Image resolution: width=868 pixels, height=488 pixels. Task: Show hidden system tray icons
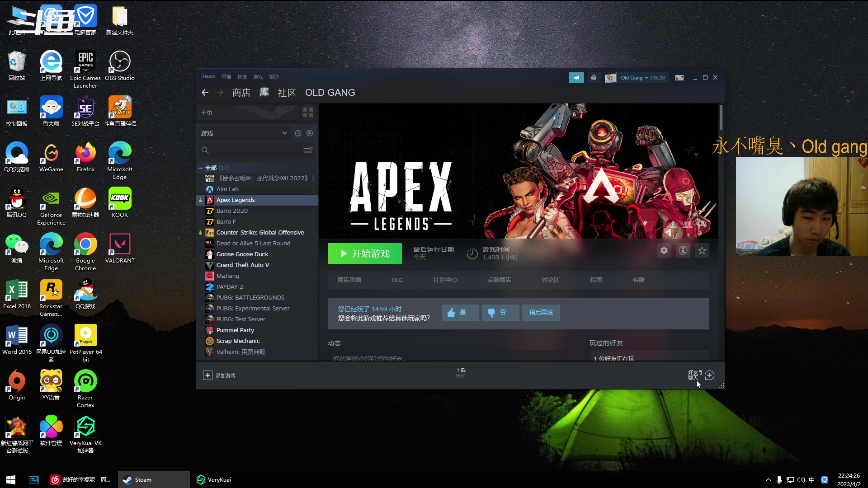768,480
